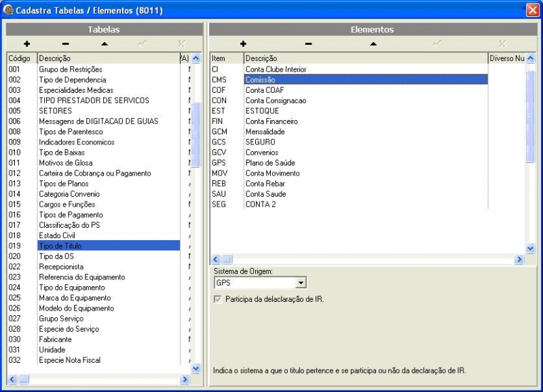Close the Cadastra Tabelas window
543x392 pixels.
pyautogui.click(x=532, y=9)
